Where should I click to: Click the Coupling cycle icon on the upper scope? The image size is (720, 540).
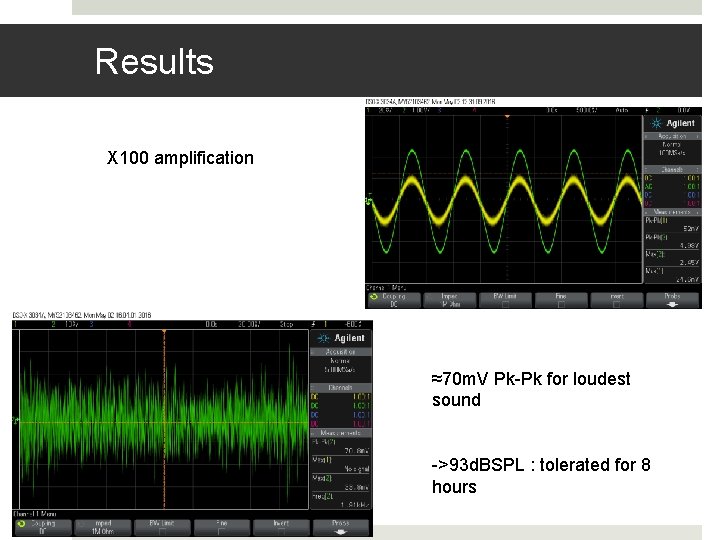(x=374, y=297)
